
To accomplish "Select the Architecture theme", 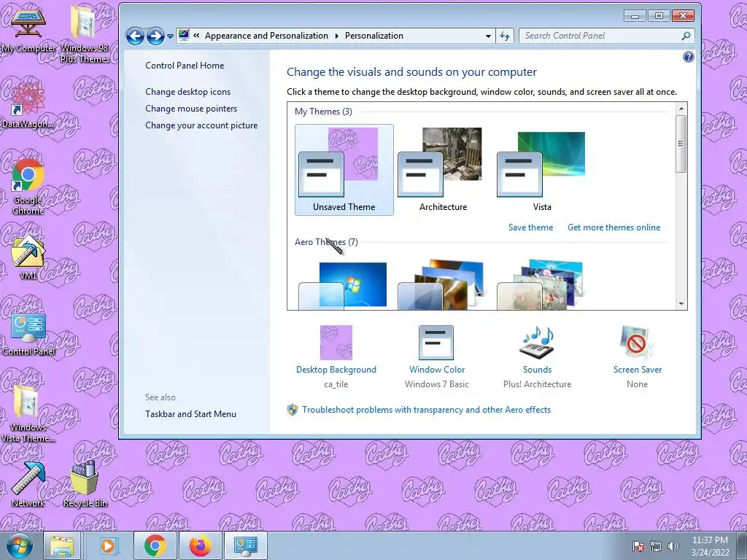I will tap(443, 170).
